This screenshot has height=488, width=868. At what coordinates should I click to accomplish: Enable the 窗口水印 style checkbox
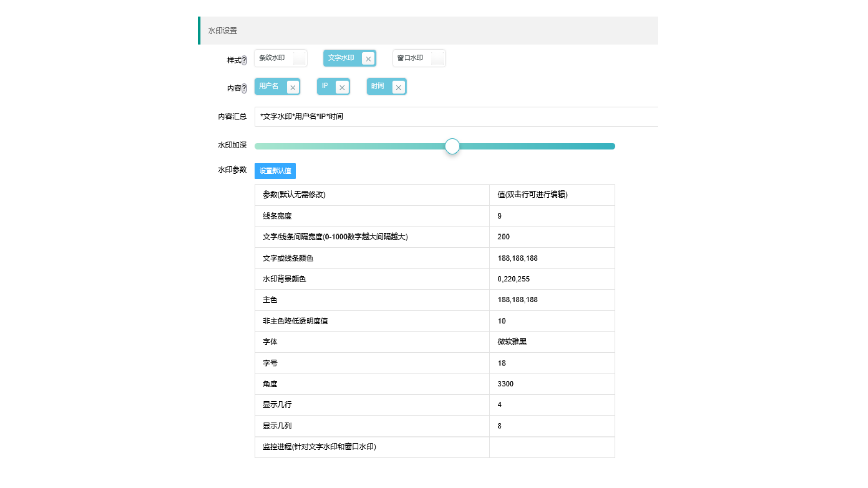[437, 58]
